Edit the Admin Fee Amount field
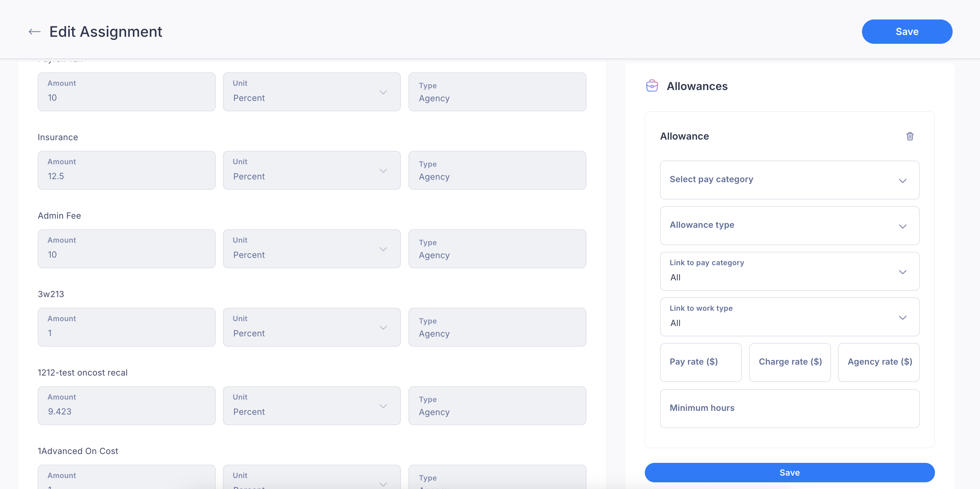The image size is (980, 489). click(126, 249)
